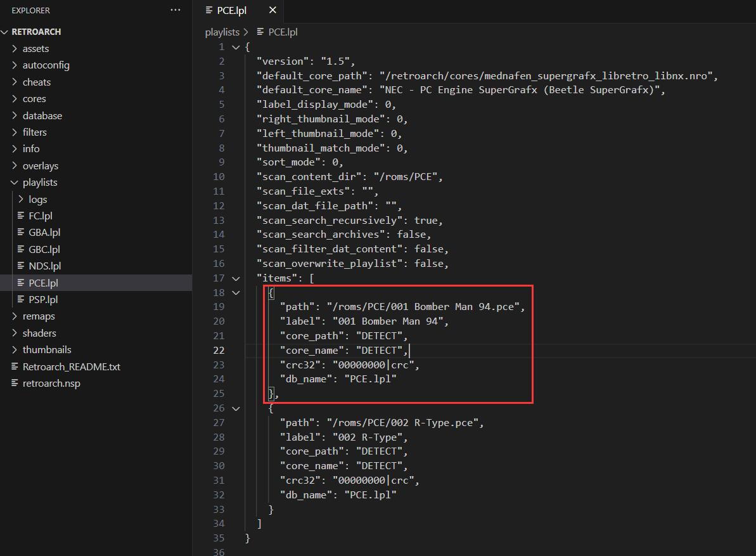This screenshot has height=556, width=756.
Task: Click the retroarch.nsp file icon
Action: pos(15,384)
